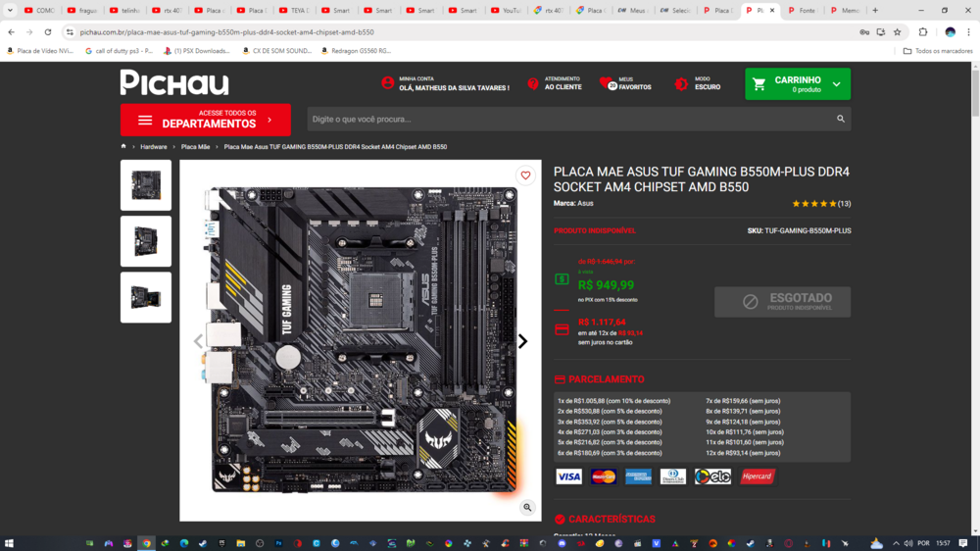The height and width of the screenshot is (551, 980).
Task: Expand the Carrinho cart dropdown
Action: [836, 84]
